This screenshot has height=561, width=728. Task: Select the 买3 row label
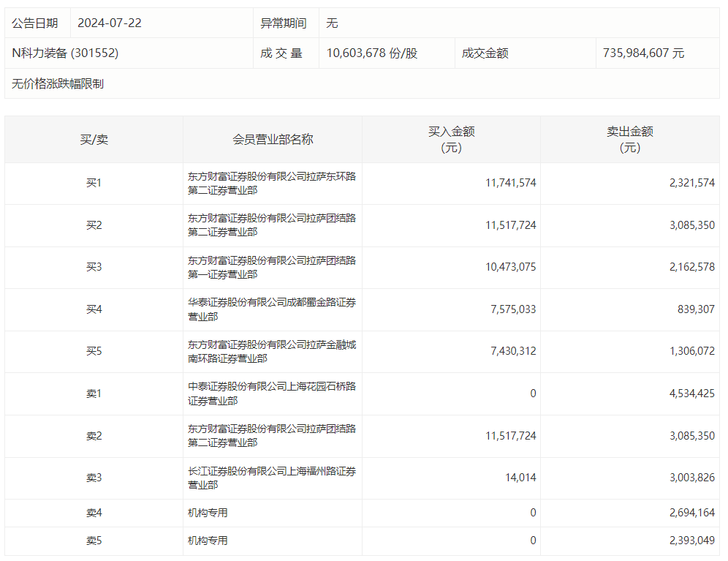coord(94,267)
